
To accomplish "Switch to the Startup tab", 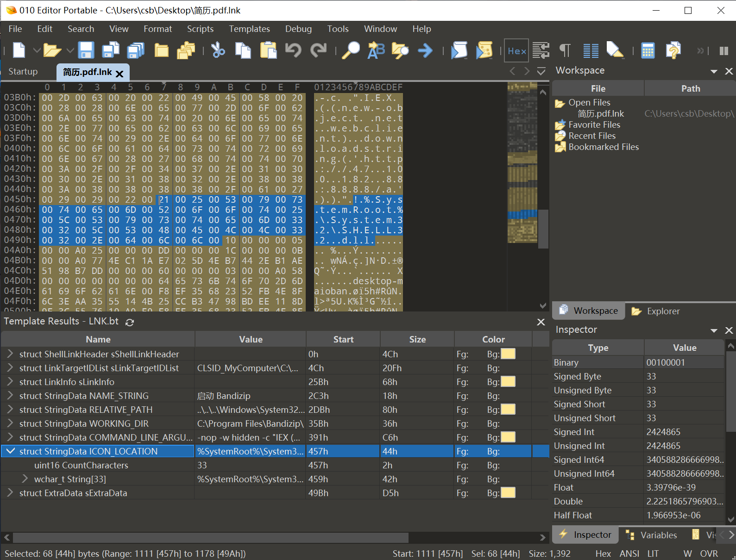I will 23,71.
